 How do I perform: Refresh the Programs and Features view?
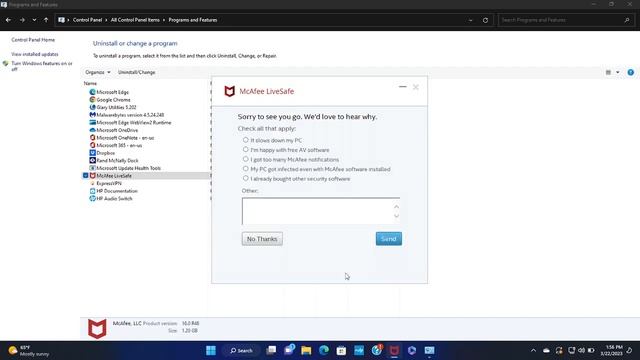coord(485,20)
